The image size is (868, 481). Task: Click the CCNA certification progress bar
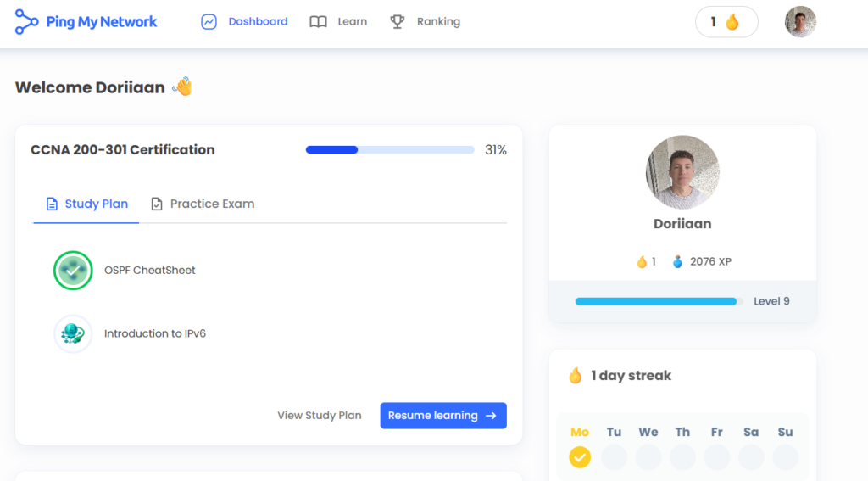pos(390,149)
